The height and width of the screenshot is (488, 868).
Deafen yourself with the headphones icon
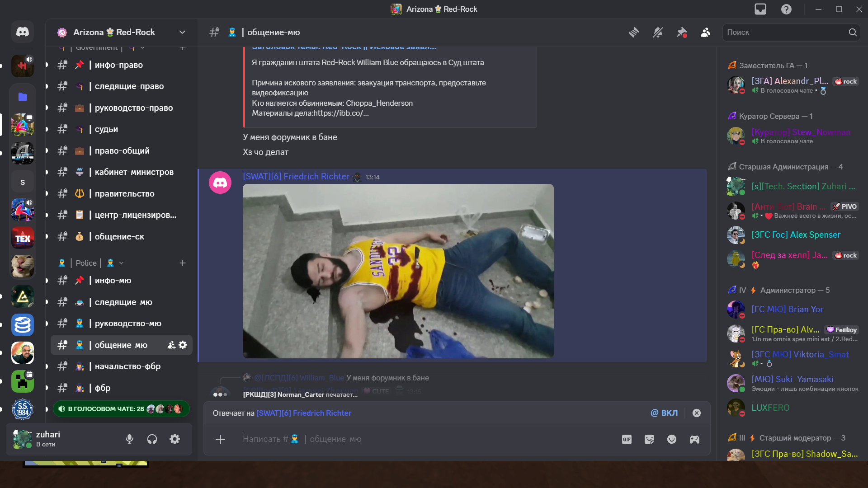pyautogui.click(x=152, y=439)
